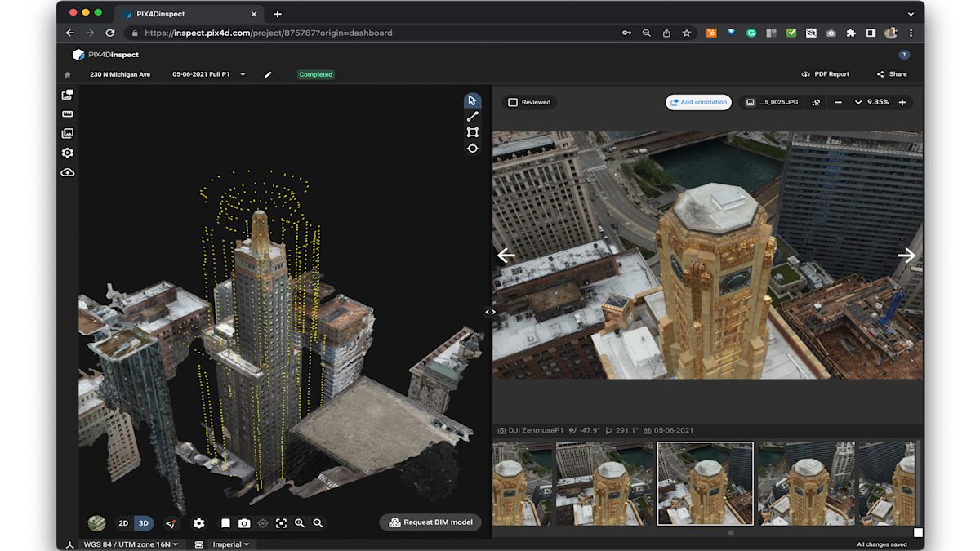
Task: Toggle the Reviewed checkbox
Action: 513,102
